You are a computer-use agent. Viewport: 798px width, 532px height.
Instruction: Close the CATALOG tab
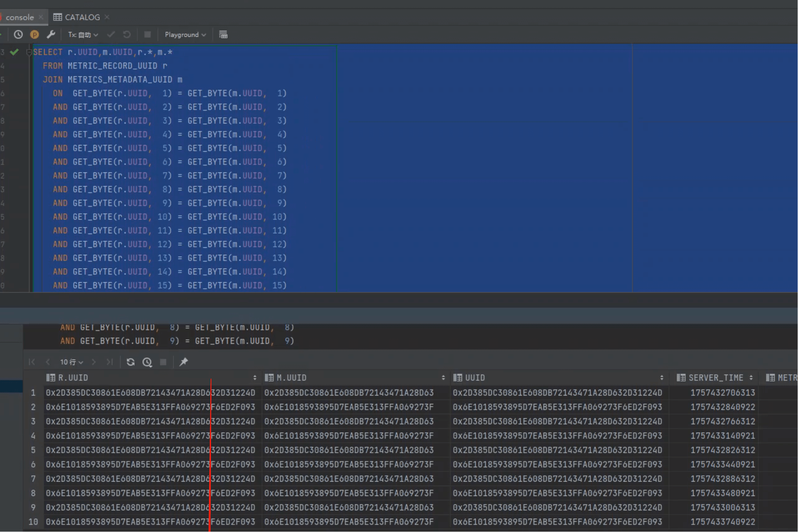point(107,17)
